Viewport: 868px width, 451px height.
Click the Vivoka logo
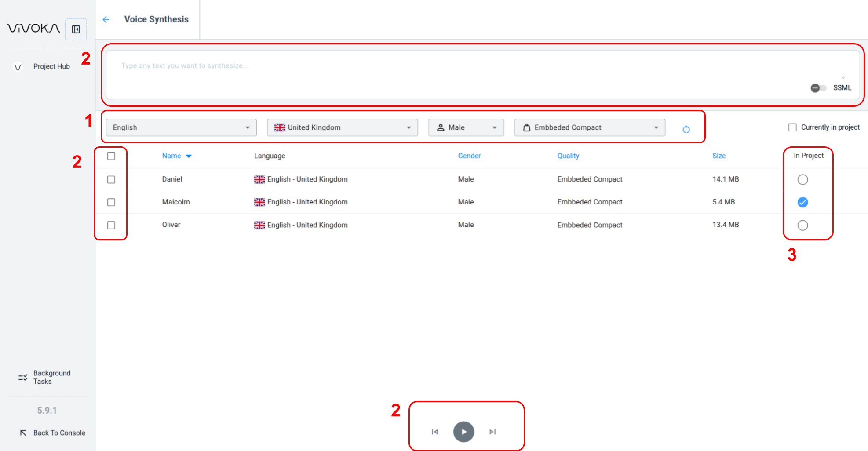[33, 29]
